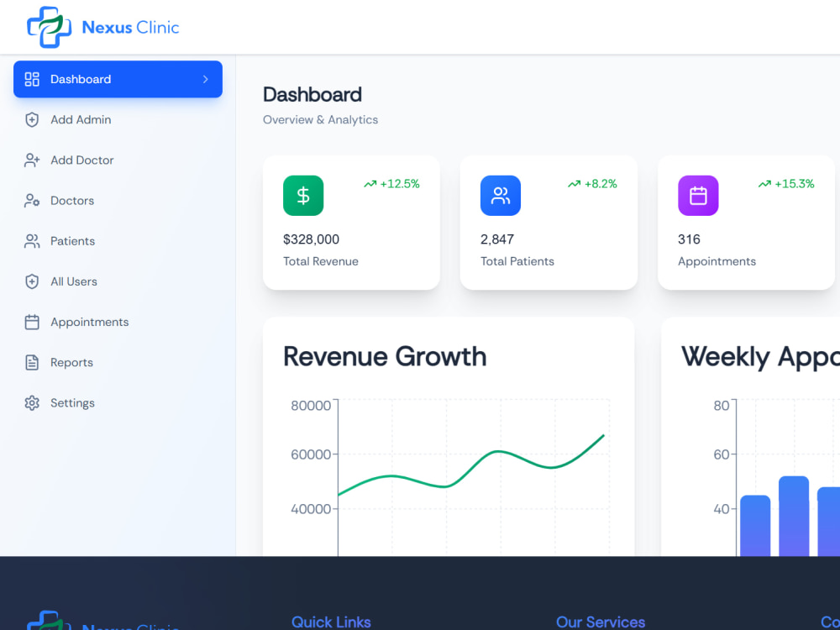Click the +12.5% growth percentage
This screenshot has height=630, width=840.
pyautogui.click(x=400, y=184)
